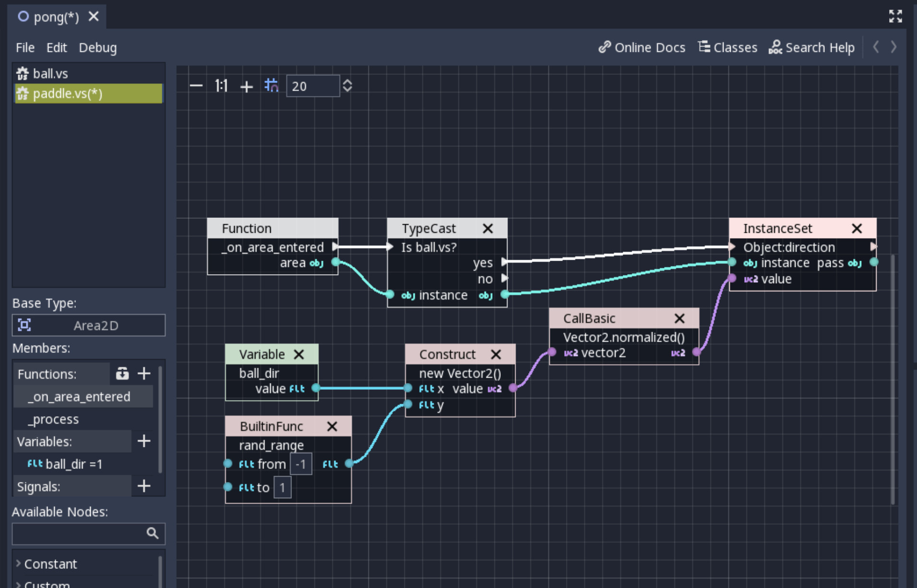The image size is (917, 588).
Task: Click the override function icon beside Functions
Action: pyautogui.click(x=122, y=373)
